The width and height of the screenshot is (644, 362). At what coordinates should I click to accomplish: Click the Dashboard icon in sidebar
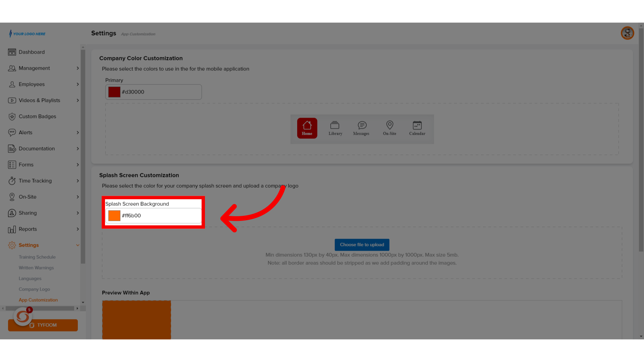(12, 52)
